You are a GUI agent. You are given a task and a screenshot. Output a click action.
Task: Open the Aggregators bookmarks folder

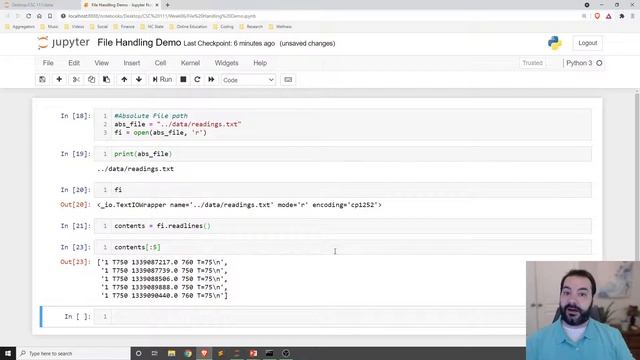20,27
